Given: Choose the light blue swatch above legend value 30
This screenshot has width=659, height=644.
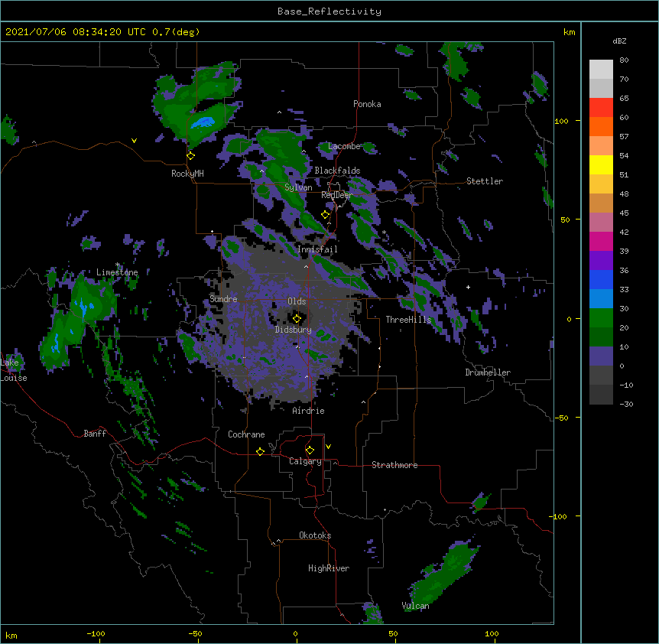Looking at the screenshot, I should (x=601, y=298).
